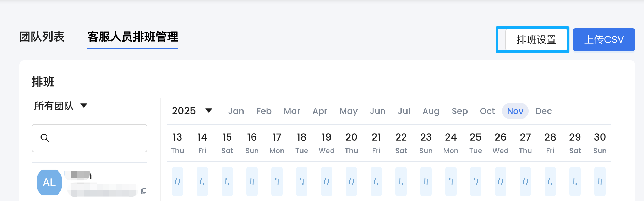Click the shift icon under Mon 24
The width and height of the screenshot is (644, 201).
451,181
